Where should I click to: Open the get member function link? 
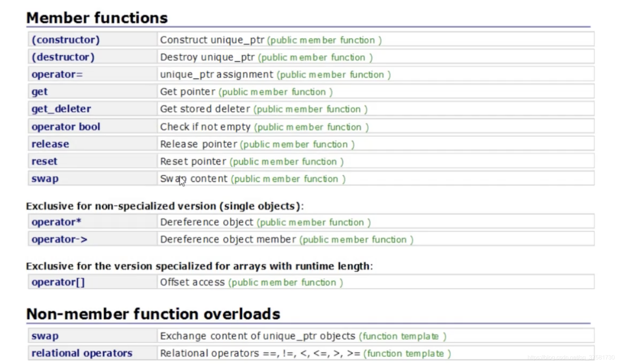[x=39, y=92]
